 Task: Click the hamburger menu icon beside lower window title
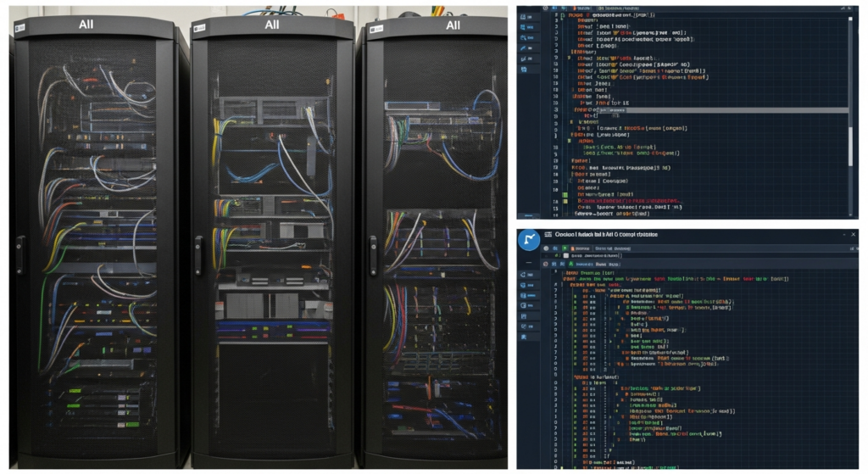pos(548,235)
